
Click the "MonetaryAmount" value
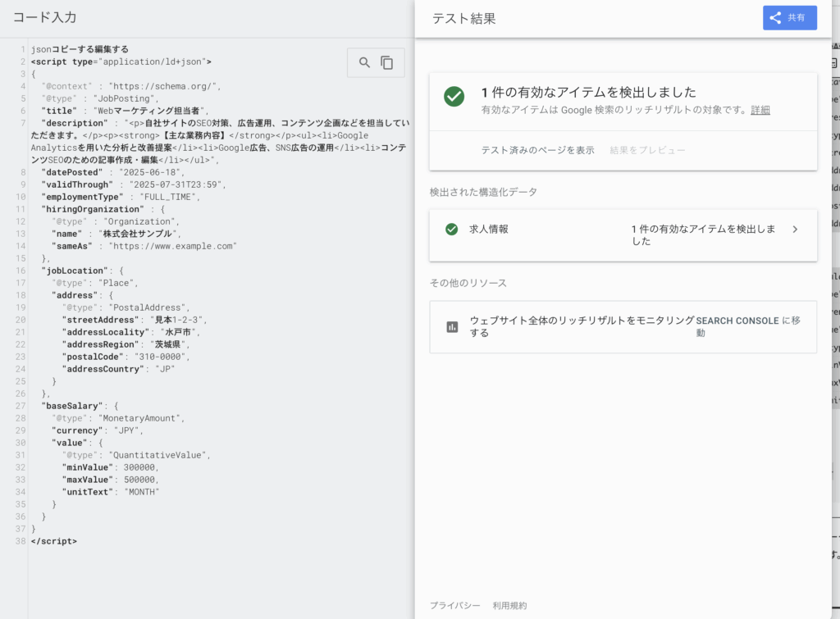point(139,418)
